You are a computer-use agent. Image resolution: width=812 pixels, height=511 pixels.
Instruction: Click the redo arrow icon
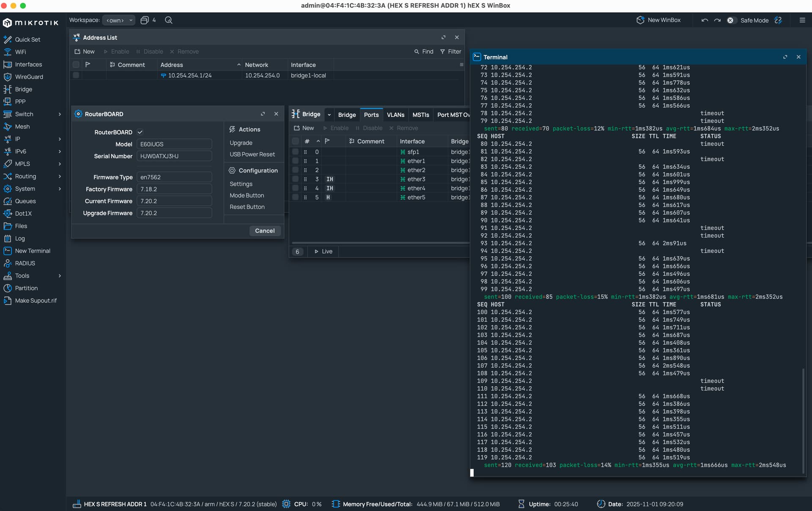717,20
